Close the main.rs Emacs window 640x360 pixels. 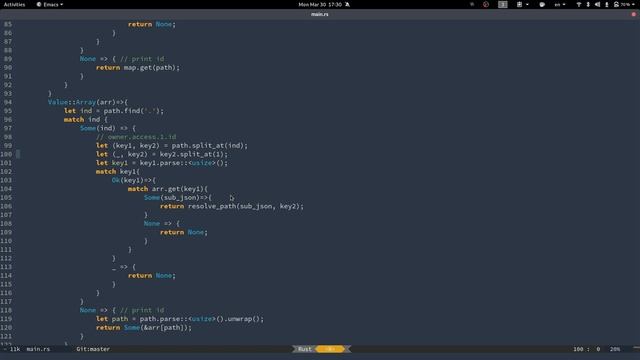[x=633, y=14]
